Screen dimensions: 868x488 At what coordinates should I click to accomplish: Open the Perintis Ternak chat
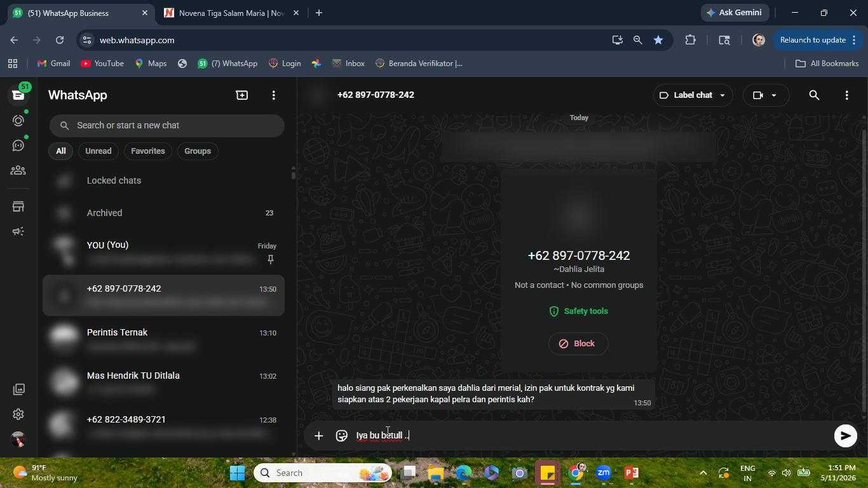pyautogui.click(x=163, y=339)
